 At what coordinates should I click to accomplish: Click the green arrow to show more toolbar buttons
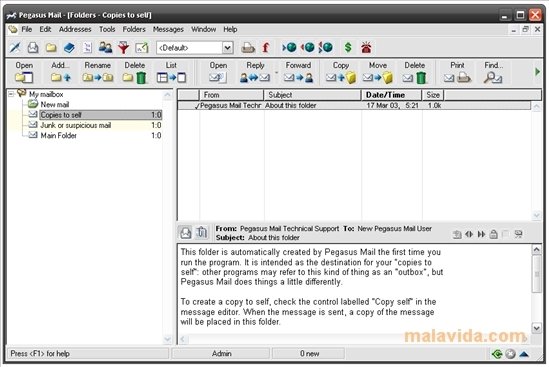click(x=537, y=72)
